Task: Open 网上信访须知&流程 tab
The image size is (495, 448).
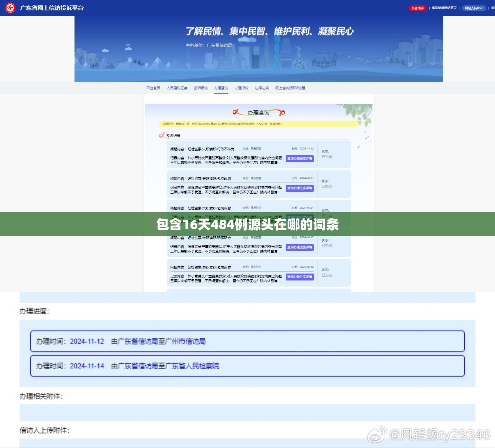Action: [290, 88]
